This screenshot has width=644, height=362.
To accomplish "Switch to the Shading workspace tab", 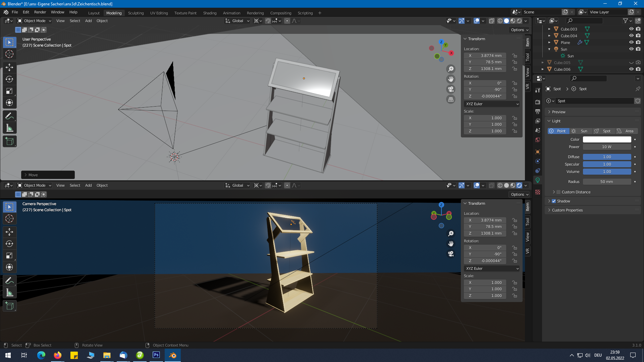I will [x=210, y=13].
